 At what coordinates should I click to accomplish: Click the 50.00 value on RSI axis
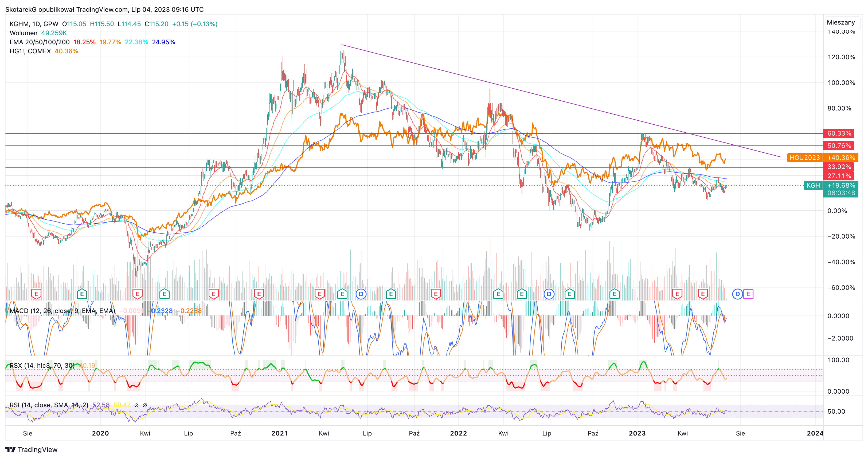pyautogui.click(x=836, y=411)
